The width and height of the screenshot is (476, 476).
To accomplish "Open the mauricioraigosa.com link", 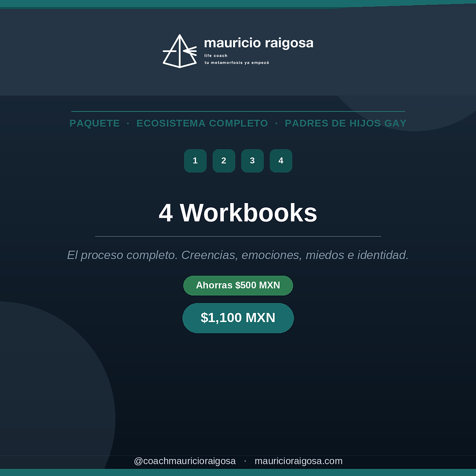I will pos(298,461).
